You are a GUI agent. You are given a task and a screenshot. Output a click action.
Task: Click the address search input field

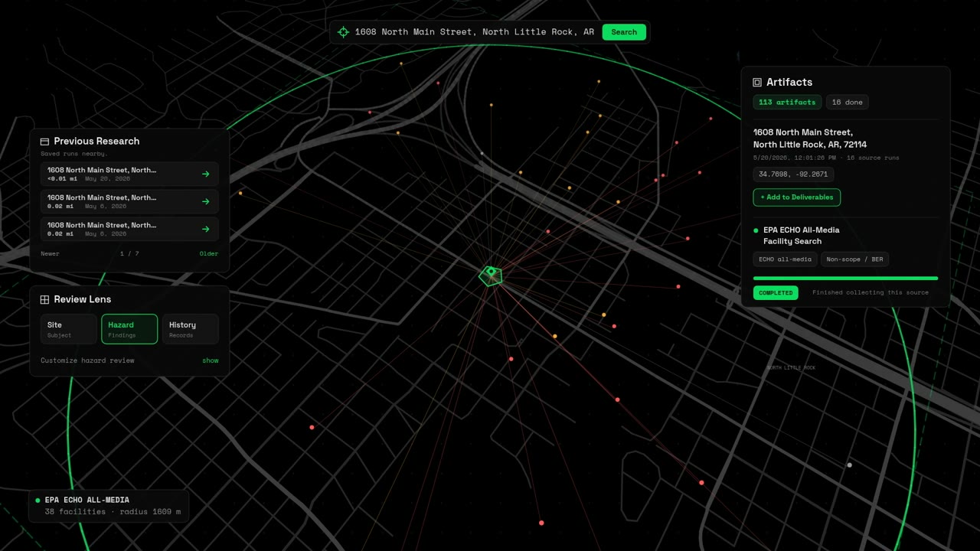474,32
